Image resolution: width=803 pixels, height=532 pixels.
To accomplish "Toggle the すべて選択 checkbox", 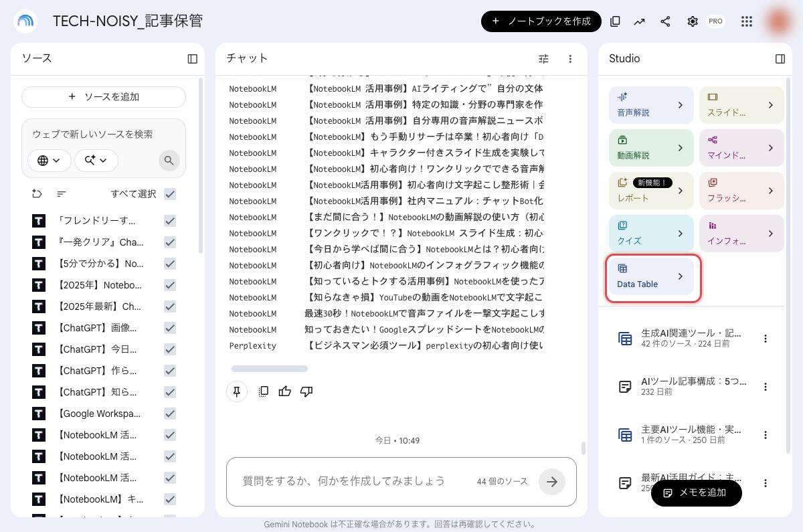I will point(170,194).
